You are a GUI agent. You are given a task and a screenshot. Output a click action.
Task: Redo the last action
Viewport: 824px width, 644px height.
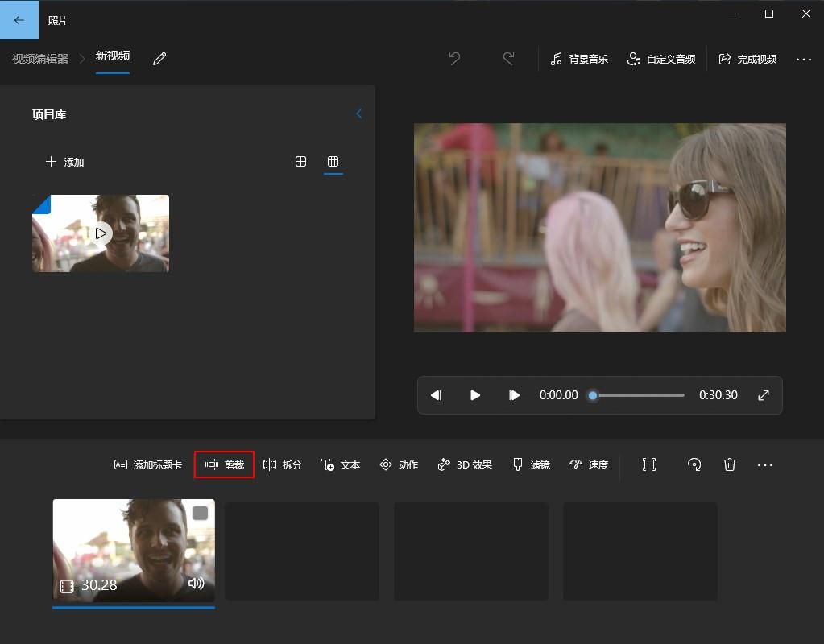click(508, 58)
